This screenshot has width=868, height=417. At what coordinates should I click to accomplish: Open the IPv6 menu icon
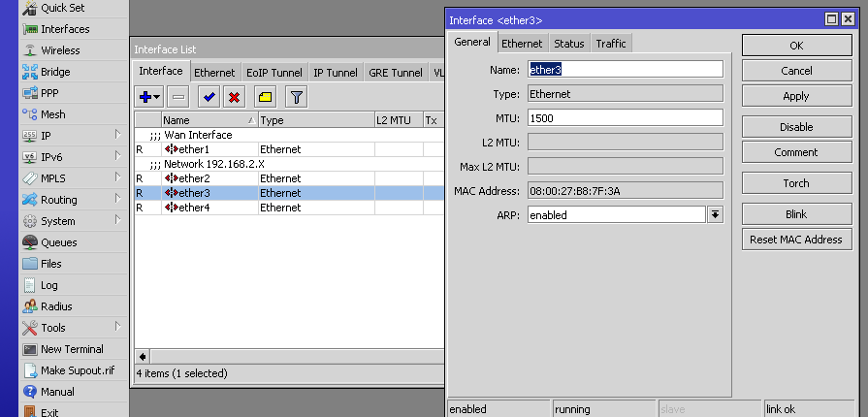tap(30, 157)
